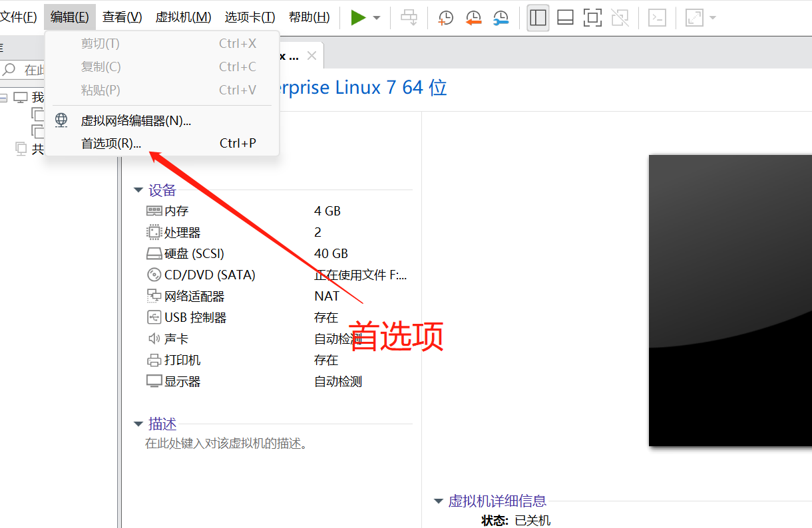Click the 剪切(T) menu entry

coord(162,44)
